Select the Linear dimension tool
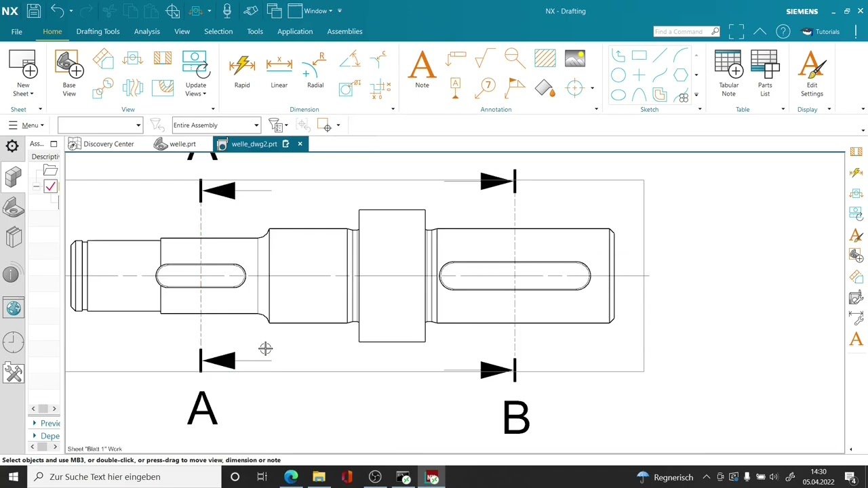Viewport: 868px width, 488px height. [279, 71]
